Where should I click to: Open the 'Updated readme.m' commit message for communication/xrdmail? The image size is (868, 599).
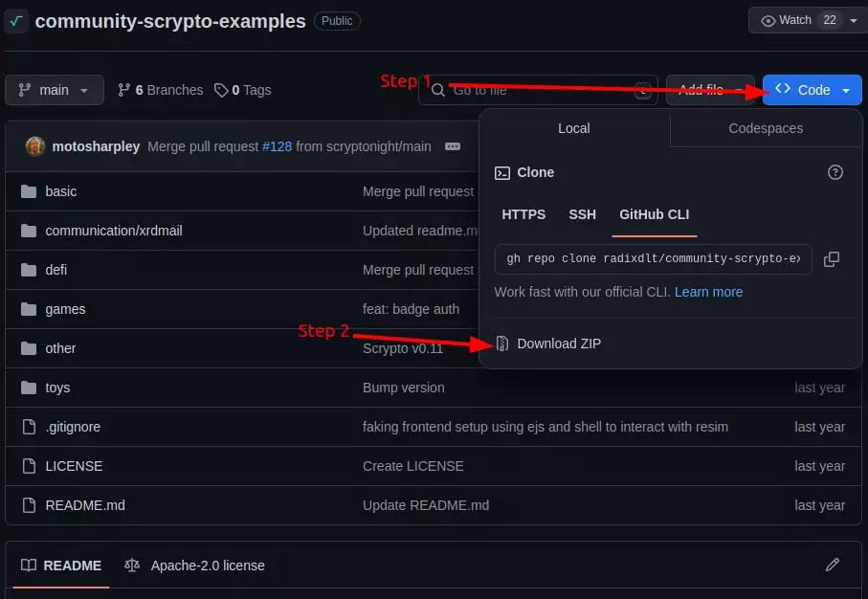420,231
